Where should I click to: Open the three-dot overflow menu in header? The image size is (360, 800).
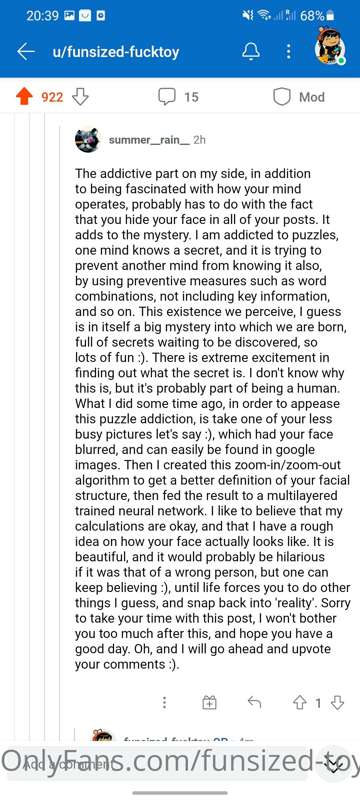(x=288, y=51)
